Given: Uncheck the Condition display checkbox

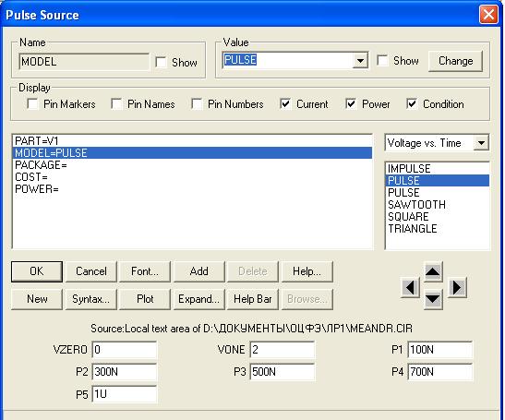Looking at the screenshot, I should coord(412,104).
